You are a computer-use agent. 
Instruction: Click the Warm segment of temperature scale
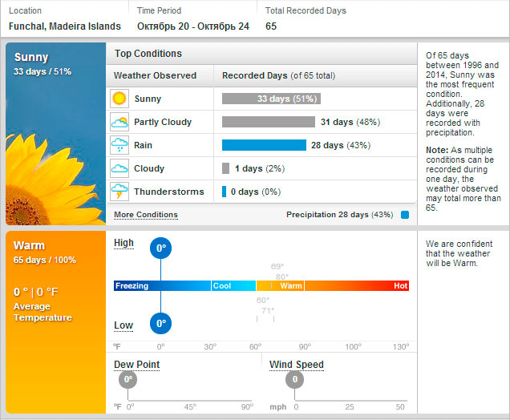291,285
